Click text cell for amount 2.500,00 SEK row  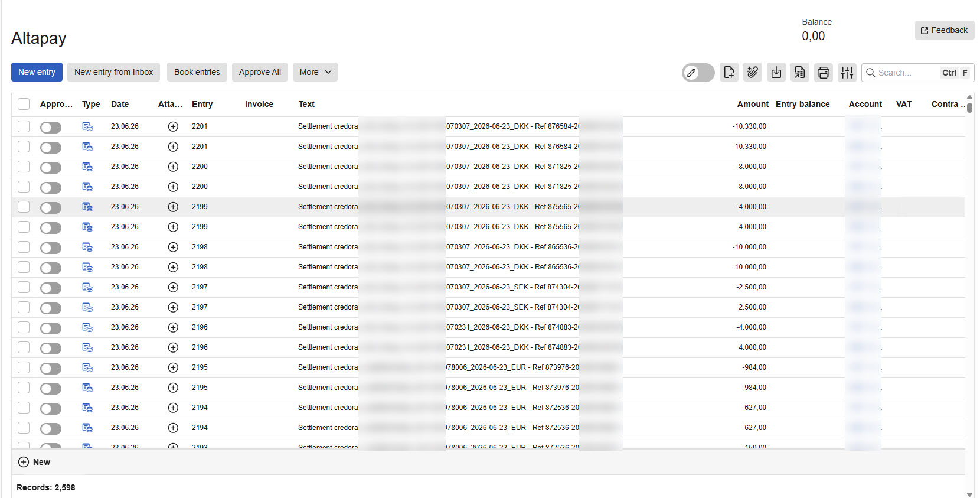(460, 307)
